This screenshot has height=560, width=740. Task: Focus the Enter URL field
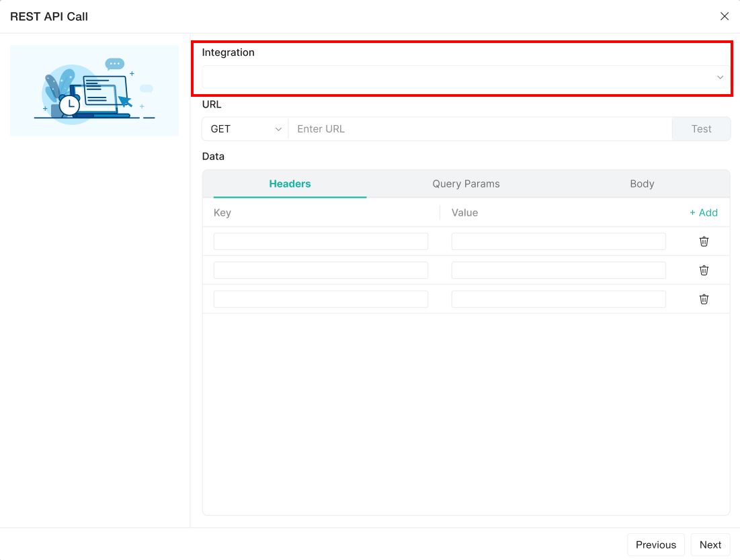click(480, 129)
